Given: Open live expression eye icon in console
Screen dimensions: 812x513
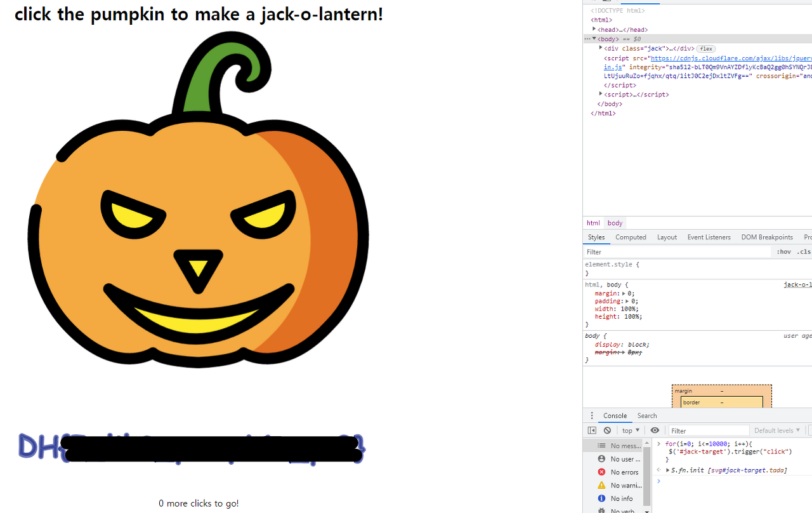Looking at the screenshot, I should click(655, 430).
